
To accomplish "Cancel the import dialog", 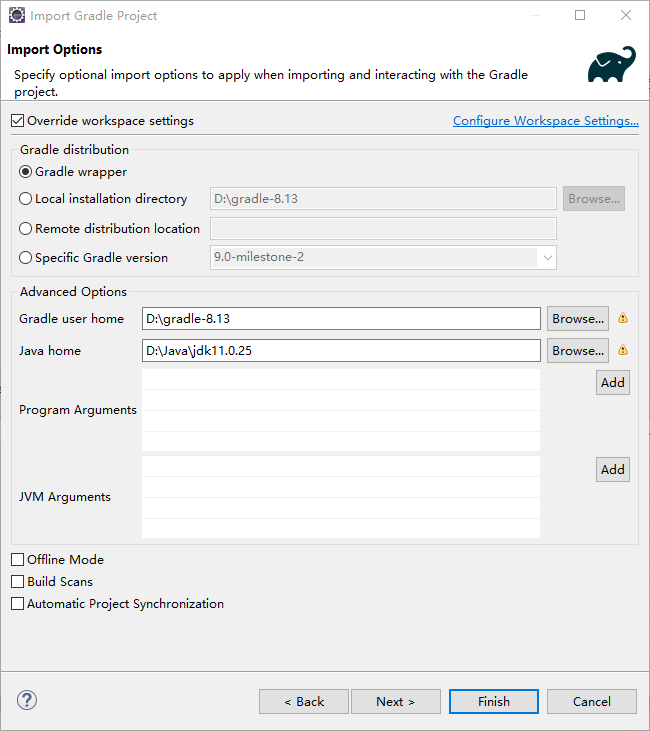I will coord(592,702).
